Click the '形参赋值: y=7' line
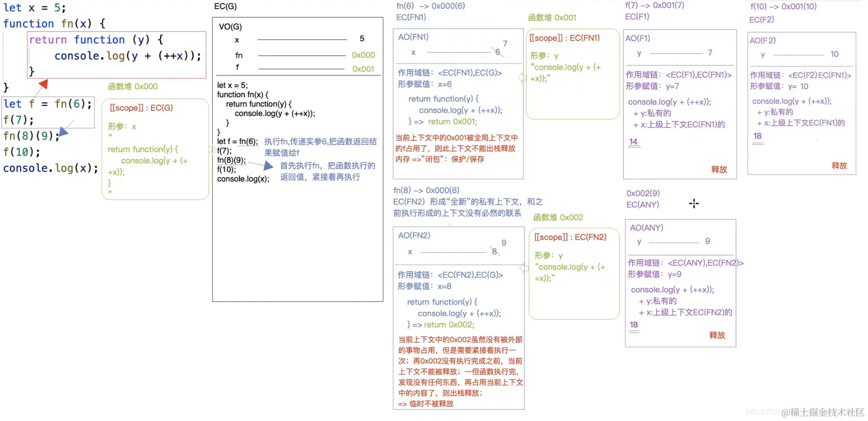The height and width of the screenshot is (421, 868). click(652, 86)
